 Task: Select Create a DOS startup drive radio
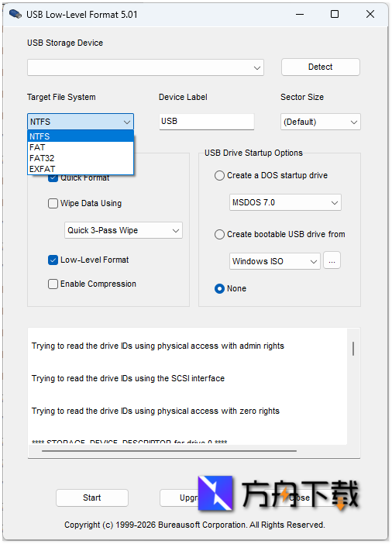pos(219,176)
